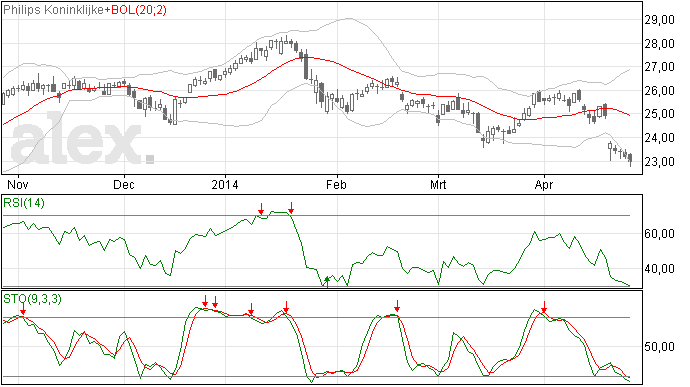Click the 29,00 price axis label
Image resolution: width=690 pixels, height=387 pixels.
click(x=659, y=19)
